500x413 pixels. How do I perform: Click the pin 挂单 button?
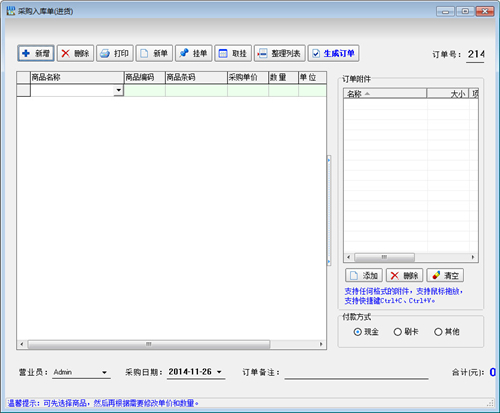click(x=194, y=53)
